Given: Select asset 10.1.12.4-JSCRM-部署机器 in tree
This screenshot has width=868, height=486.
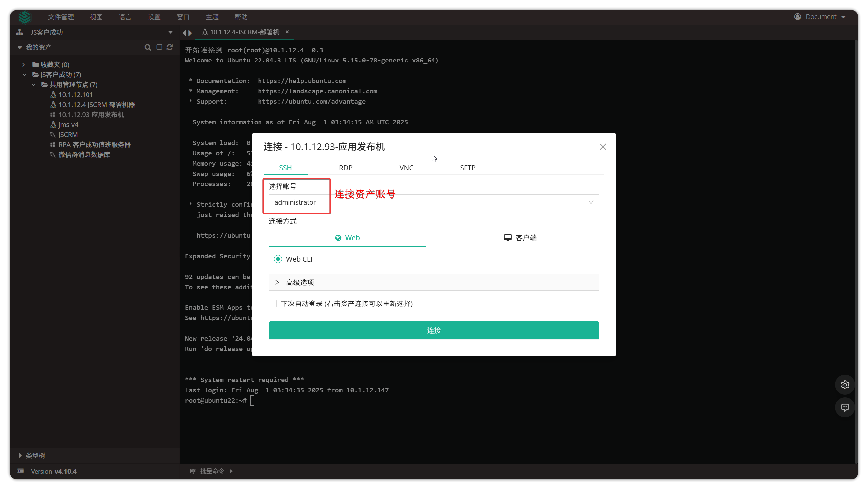Looking at the screenshot, I should click(x=97, y=105).
